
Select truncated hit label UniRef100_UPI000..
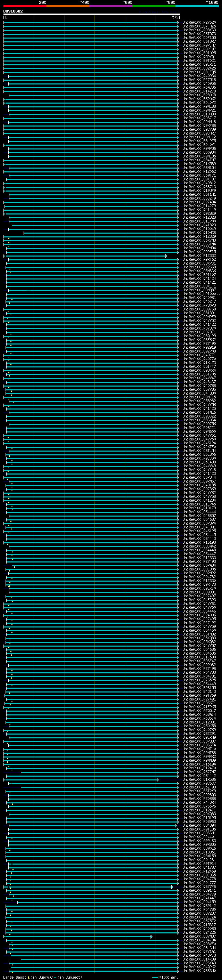(201, 294)
